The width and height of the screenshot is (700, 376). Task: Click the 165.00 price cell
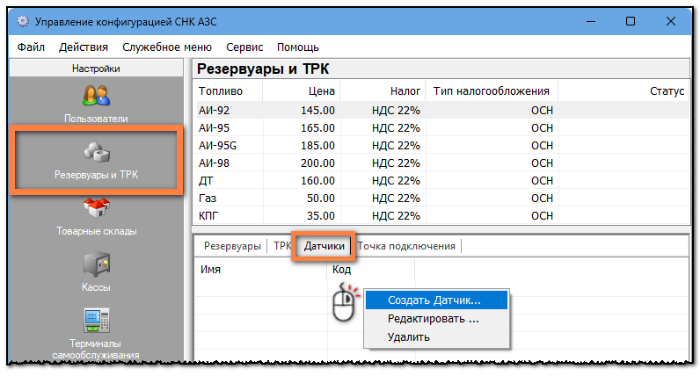click(x=317, y=128)
